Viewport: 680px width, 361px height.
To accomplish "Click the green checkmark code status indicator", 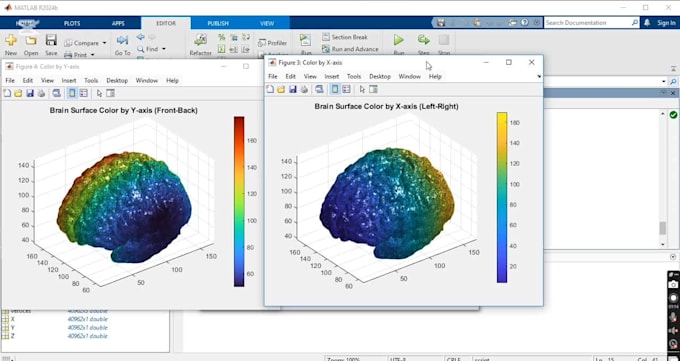I will [x=673, y=115].
